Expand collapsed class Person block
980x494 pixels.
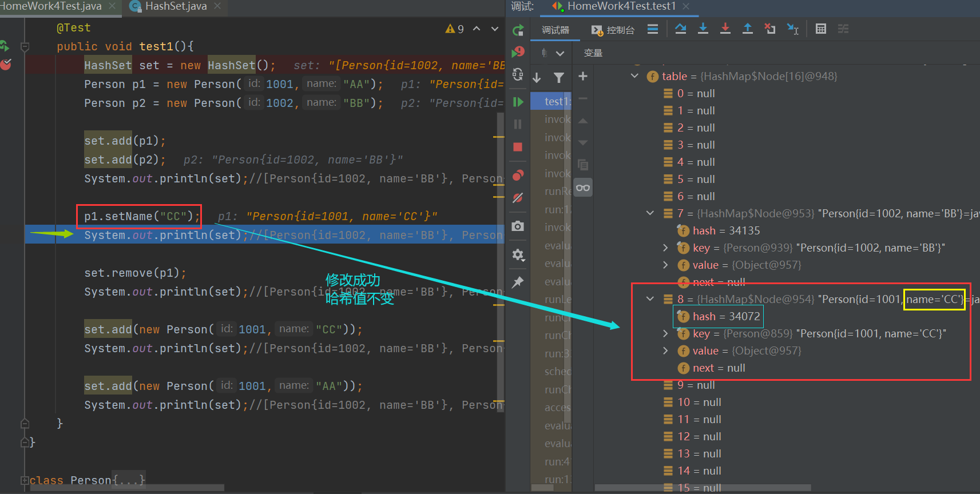point(25,480)
